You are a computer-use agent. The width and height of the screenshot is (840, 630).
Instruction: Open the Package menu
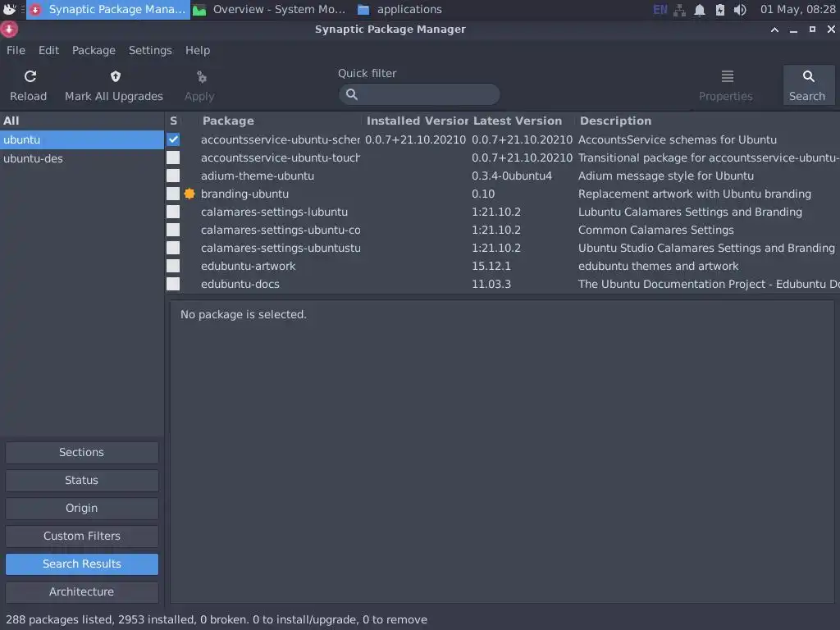click(94, 50)
